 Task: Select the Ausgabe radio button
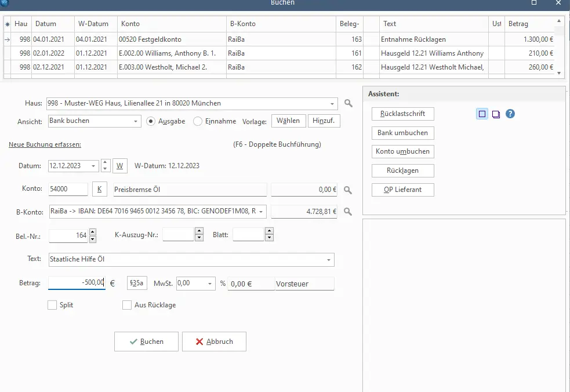tap(151, 121)
